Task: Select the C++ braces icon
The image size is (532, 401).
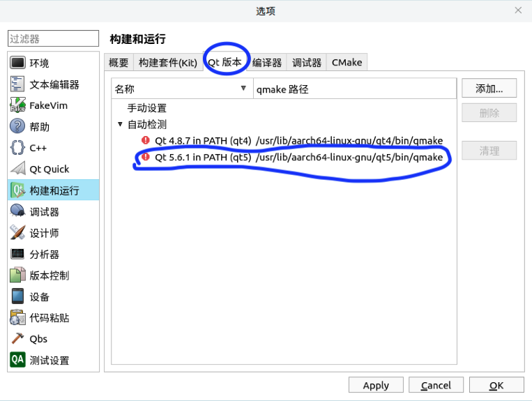Action: pos(17,148)
